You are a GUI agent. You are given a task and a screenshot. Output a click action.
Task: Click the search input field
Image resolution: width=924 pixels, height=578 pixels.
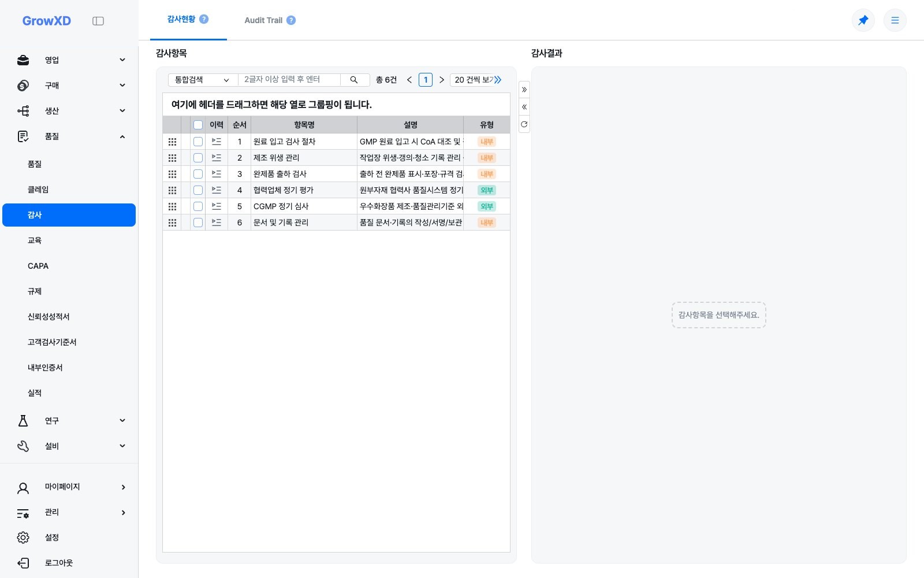click(289, 80)
